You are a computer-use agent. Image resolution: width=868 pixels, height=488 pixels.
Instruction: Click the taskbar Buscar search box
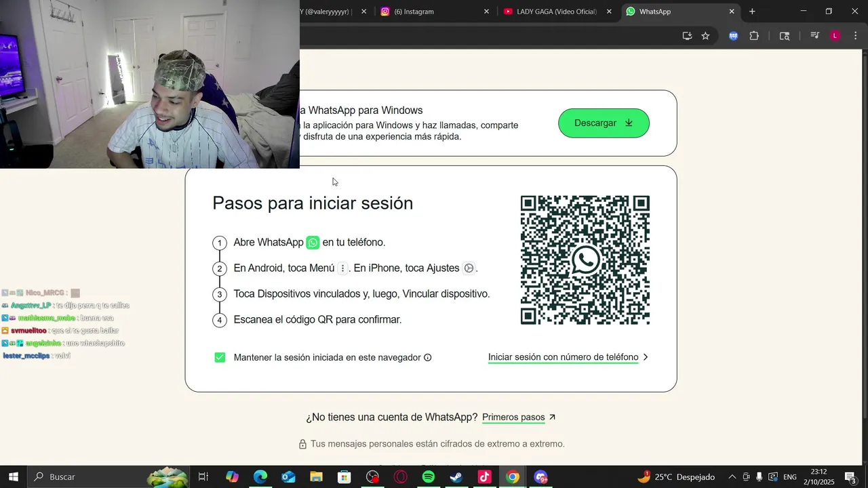point(110,476)
